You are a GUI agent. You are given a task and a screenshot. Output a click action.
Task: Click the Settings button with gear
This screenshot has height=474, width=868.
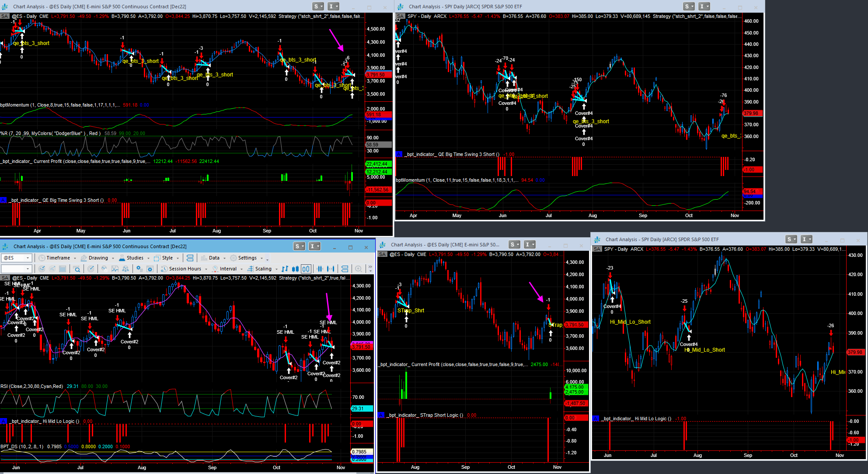click(x=247, y=258)
